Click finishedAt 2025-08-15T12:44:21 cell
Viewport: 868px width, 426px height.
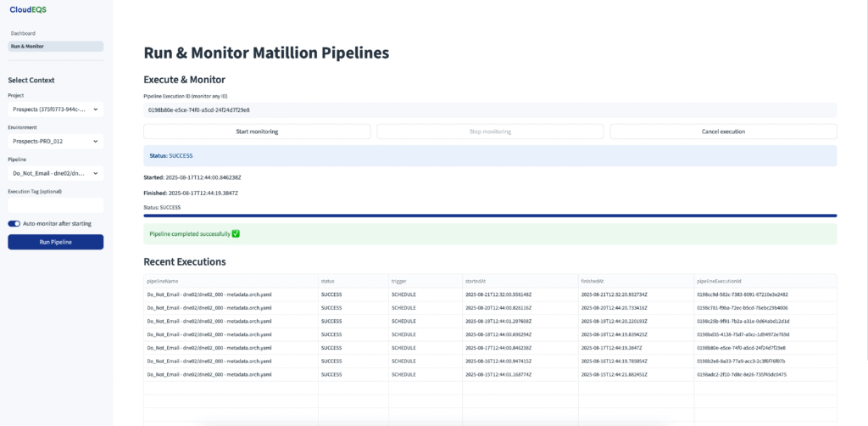[x=636, y=374]
